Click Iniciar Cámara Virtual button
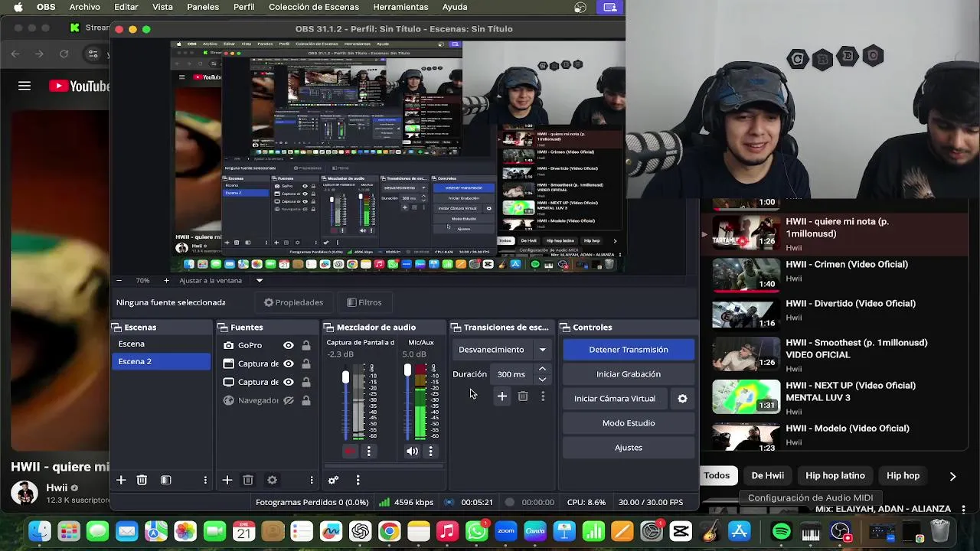 pyautogui.click(x=615, y=399)
